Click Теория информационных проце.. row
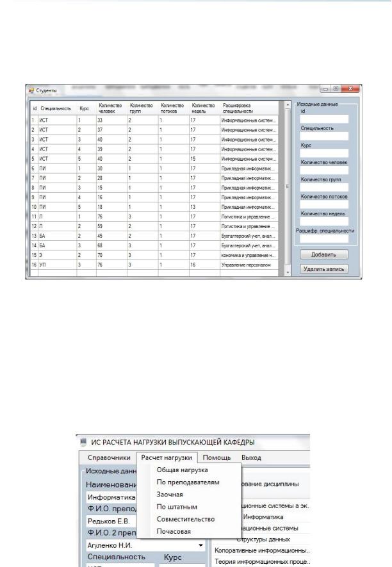The height and width of the screenshot is (567, 392). (261, 562)
